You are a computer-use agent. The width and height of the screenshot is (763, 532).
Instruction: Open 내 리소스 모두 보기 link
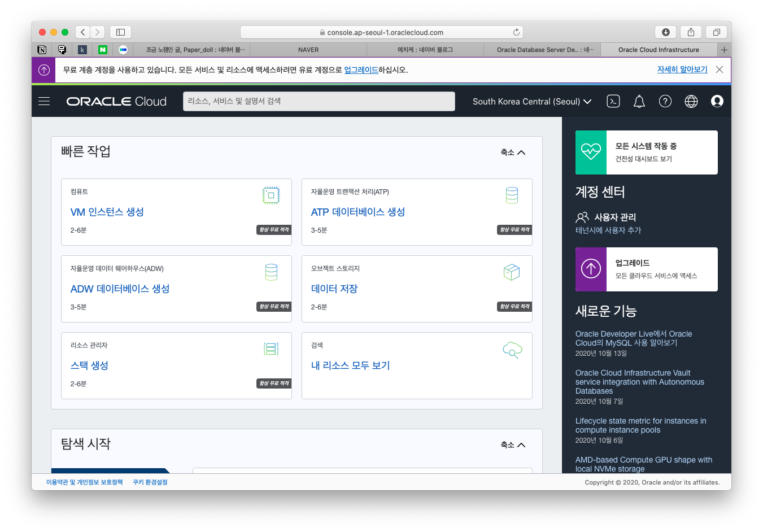tap(351, 365)
